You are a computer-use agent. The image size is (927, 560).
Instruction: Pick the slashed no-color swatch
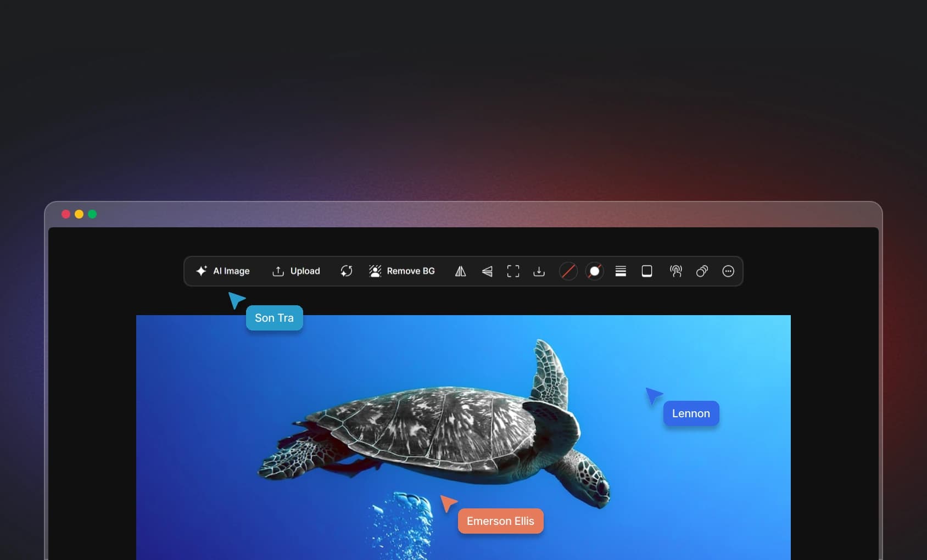(568, 271)
